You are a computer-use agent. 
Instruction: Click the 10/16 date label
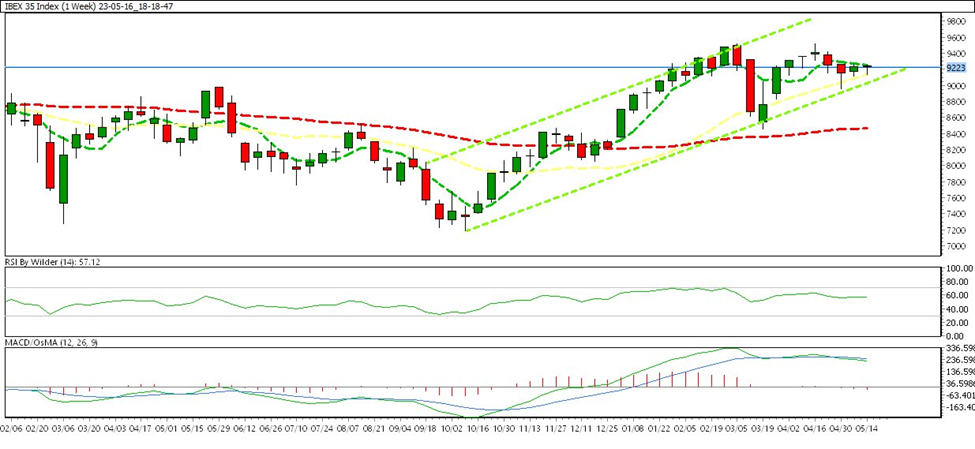pos(478,429)
